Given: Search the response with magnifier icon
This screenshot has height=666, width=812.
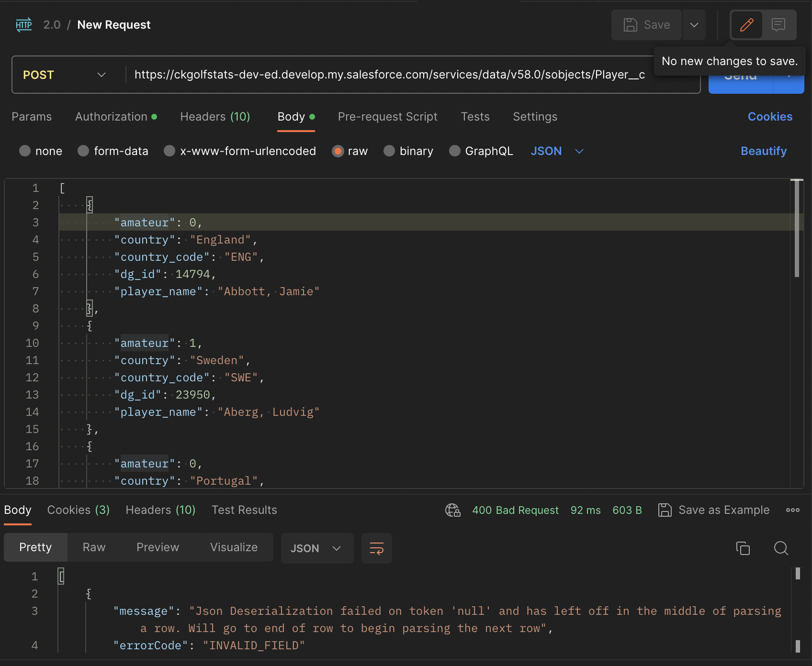Looking at the screenshot, I should click(x=781, y=548).
